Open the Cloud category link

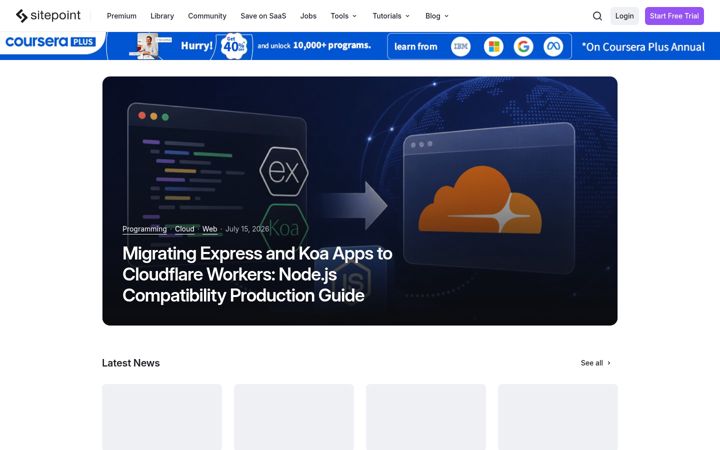[x=184, y=229]
